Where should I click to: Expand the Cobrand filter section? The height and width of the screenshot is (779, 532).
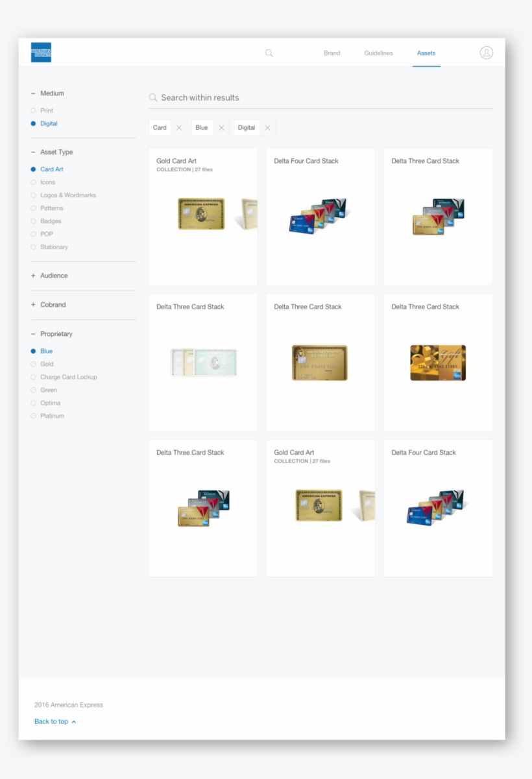point(48,305)
